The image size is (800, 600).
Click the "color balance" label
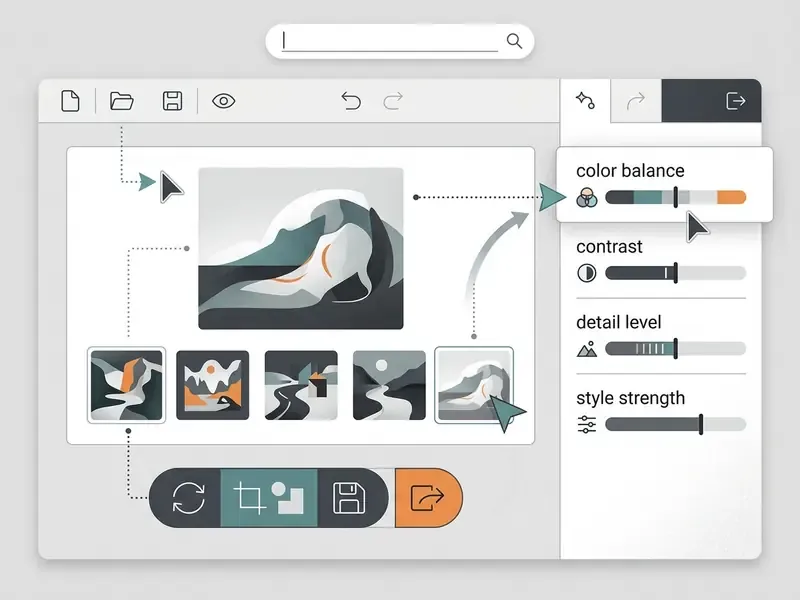630,170
